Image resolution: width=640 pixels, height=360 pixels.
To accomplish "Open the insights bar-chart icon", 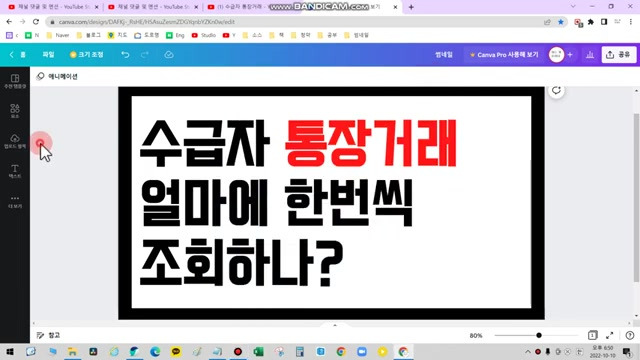I will point(590,55).
